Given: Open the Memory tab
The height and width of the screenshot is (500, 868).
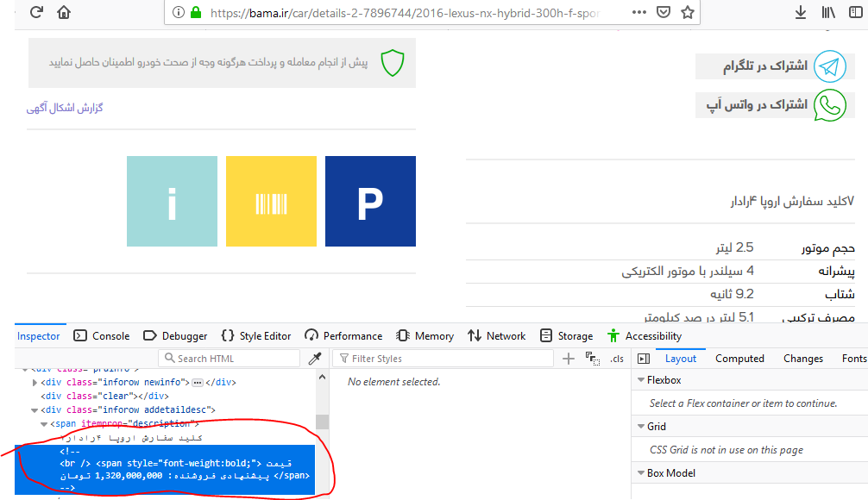Looking at the screenshot, I should (425, 335).
